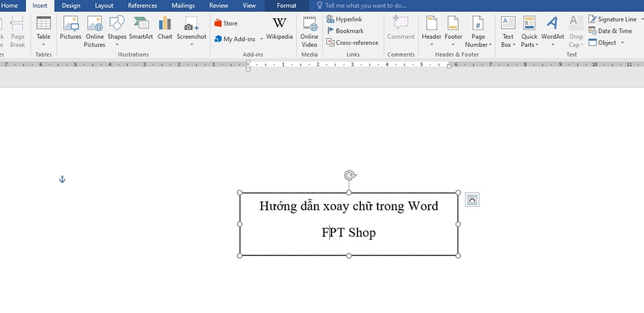The width and height of the screenshot is (644, 313).
Task: Insert a Cross-reference
Action: point(352,42)
